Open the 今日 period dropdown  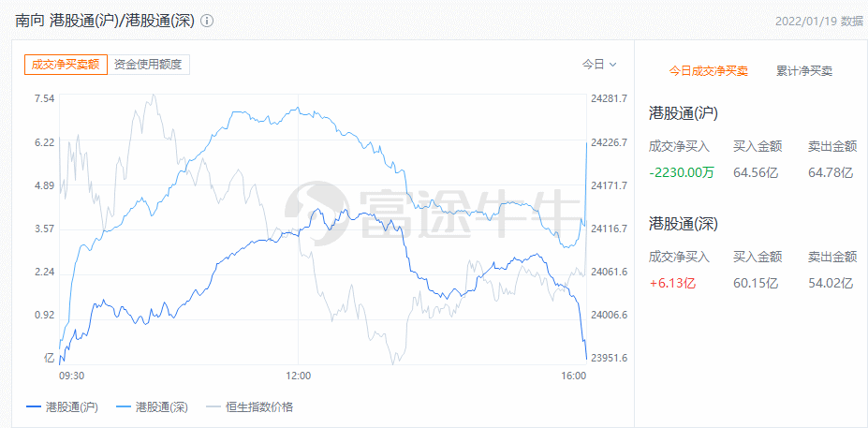599,65
